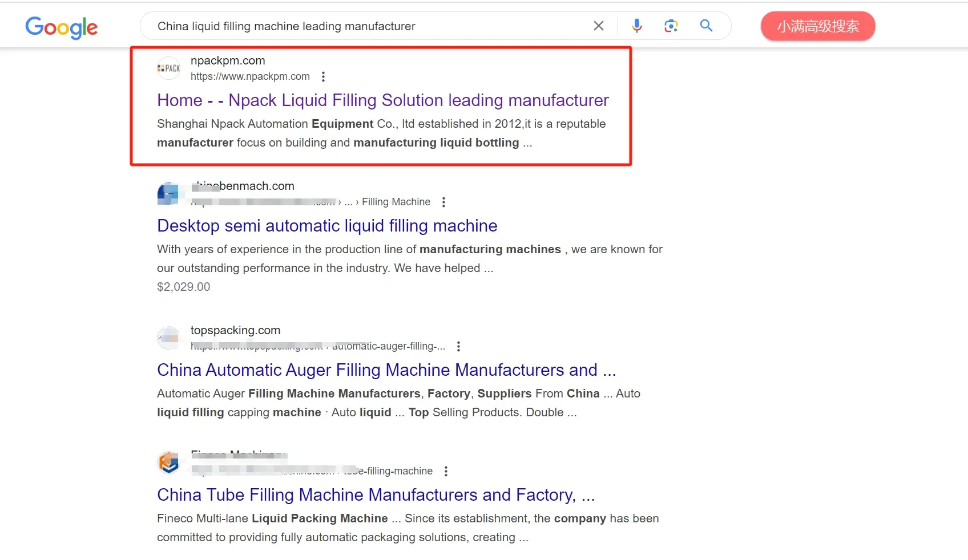Open Desktop semi automatic liquid filling machine link
Image resolution: width=968 pixels, height=560 pixels.
pos(327,226)
